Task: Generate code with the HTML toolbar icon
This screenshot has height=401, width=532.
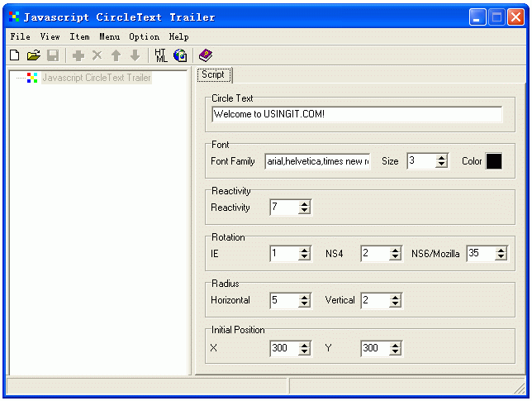Action: pyautogui.click(x=161, y=55)
